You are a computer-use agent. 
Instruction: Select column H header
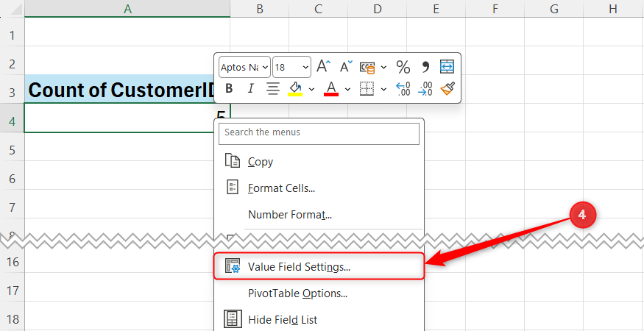614,9
